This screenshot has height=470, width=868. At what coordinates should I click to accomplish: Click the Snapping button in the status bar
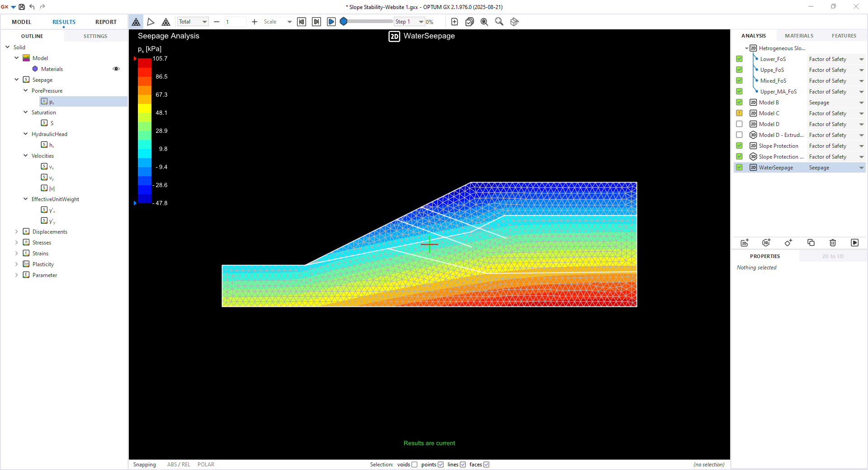pos(144,465)
